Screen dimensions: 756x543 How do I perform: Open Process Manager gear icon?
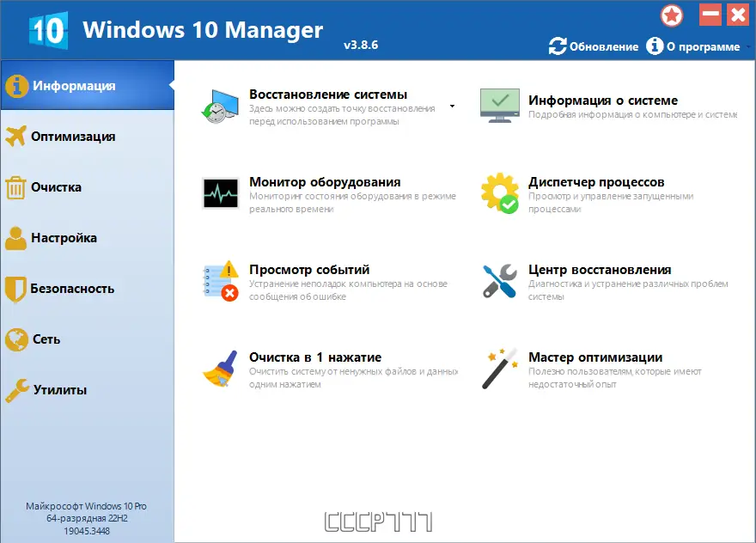(500, 191)
